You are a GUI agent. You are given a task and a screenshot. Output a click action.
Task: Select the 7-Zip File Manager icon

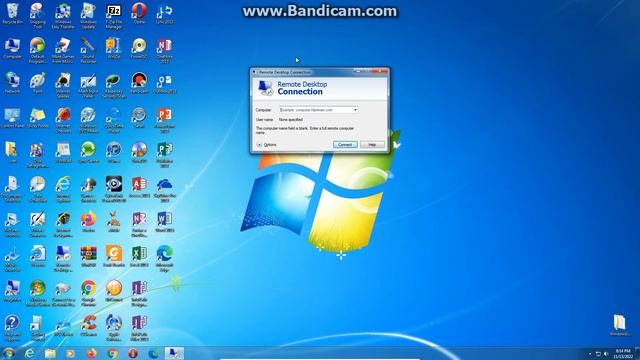(x=113, y=16)
